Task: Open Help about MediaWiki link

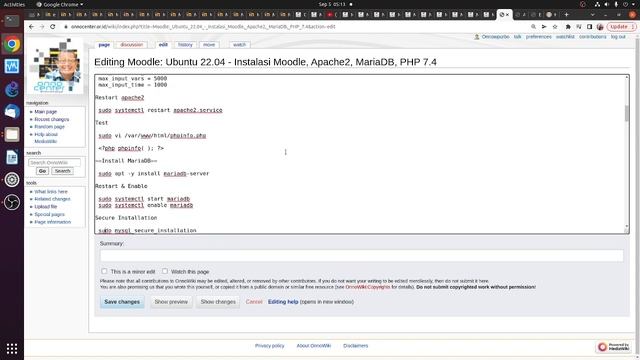Action: pyautogui.click(x=46, y=138)
